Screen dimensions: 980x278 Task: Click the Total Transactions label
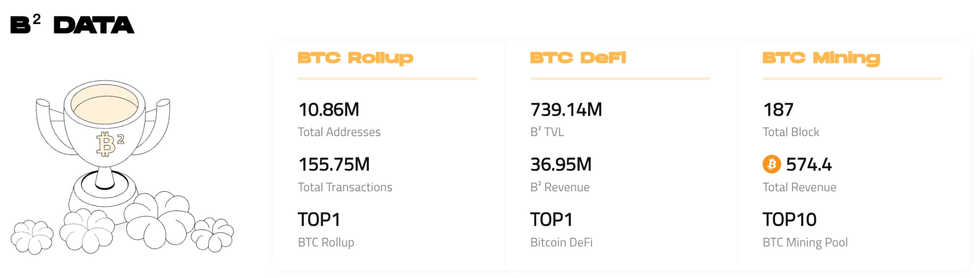coord(345,187)
